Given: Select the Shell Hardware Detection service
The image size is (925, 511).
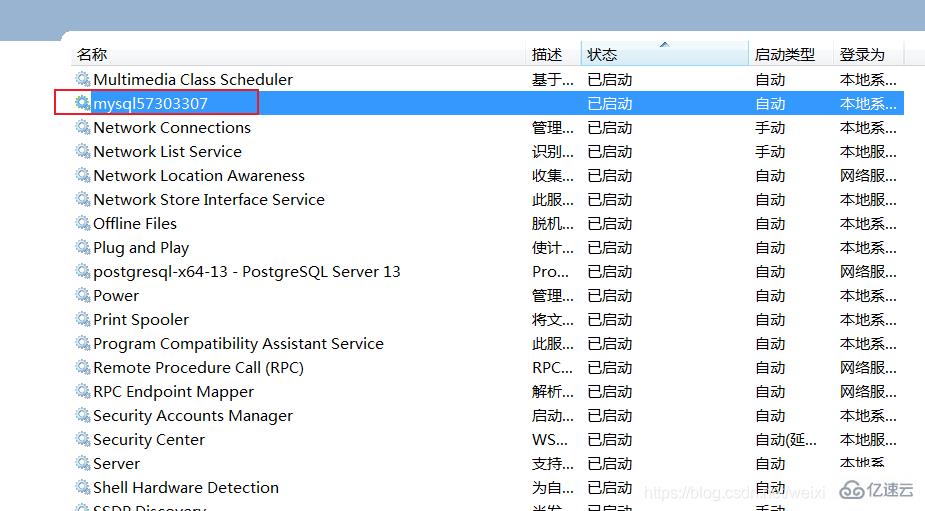Looking at the screenshot, I should 186,487.
